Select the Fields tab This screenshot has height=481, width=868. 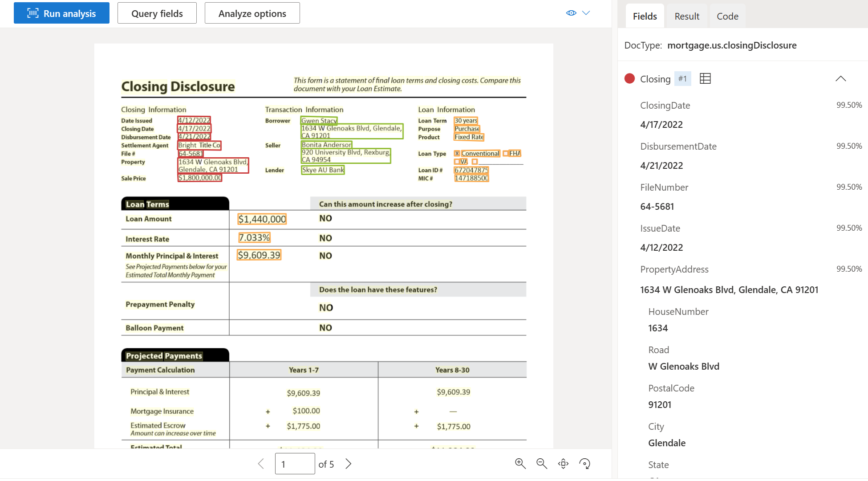[x=644, y=16]
